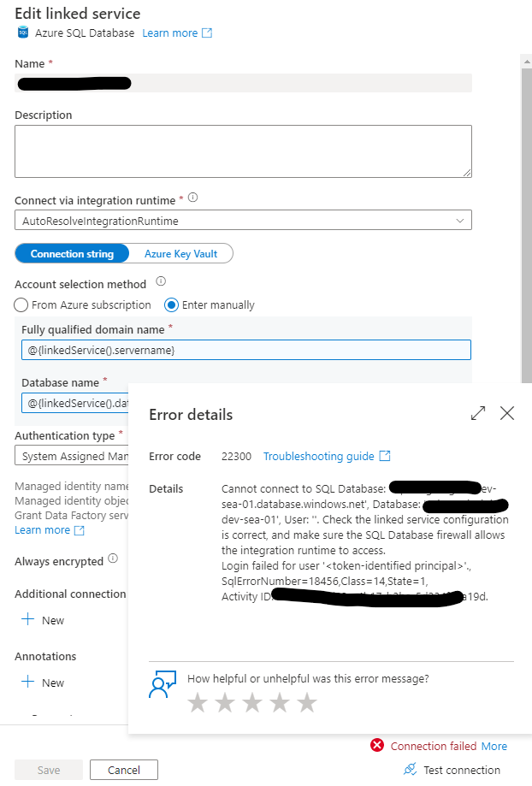Viewport: 532px width, 786px height.
Task: Select the Enter manually radio button
Action: [x=171, y=304]
